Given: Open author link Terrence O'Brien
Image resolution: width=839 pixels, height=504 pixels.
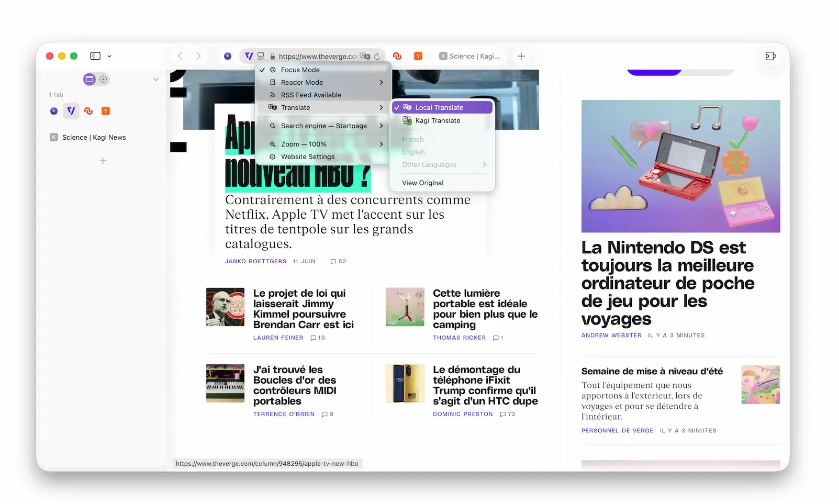Looking at the screenshot, I should [284, 414].
